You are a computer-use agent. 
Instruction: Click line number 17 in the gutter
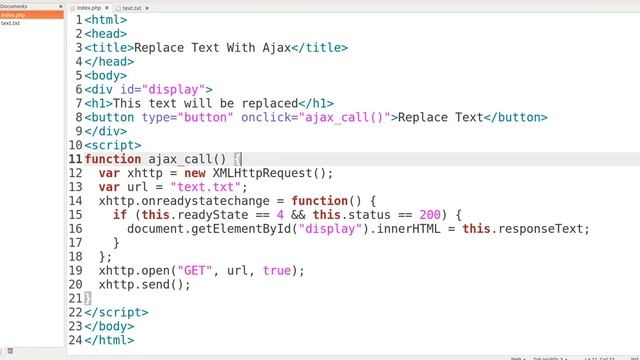click(x=76, y=242)
